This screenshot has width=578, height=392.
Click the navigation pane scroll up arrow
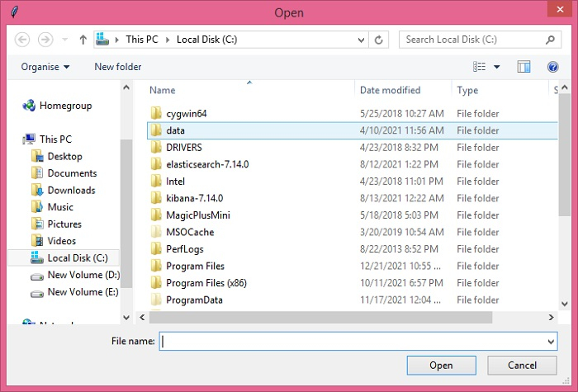tap(126, 87)
